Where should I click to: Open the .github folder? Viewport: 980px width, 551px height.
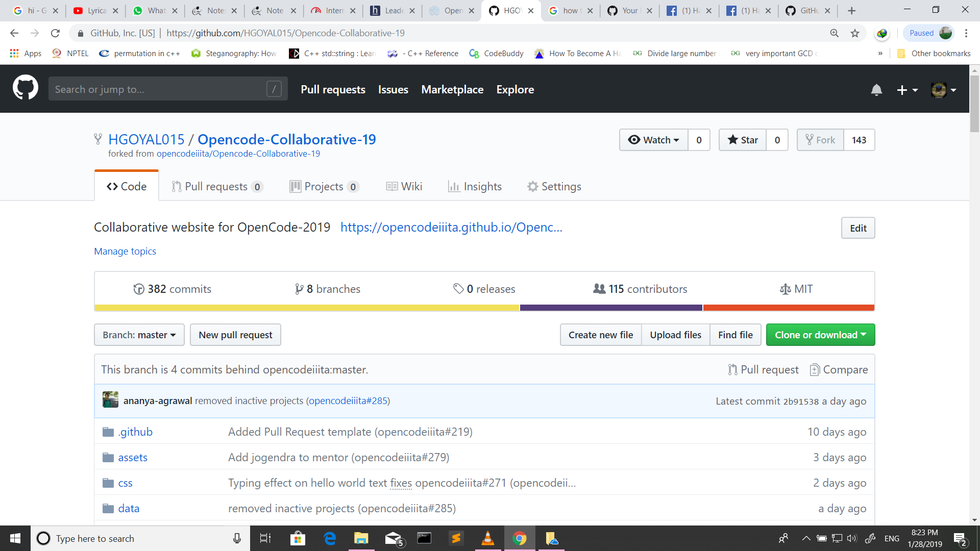tap(135, 432)
